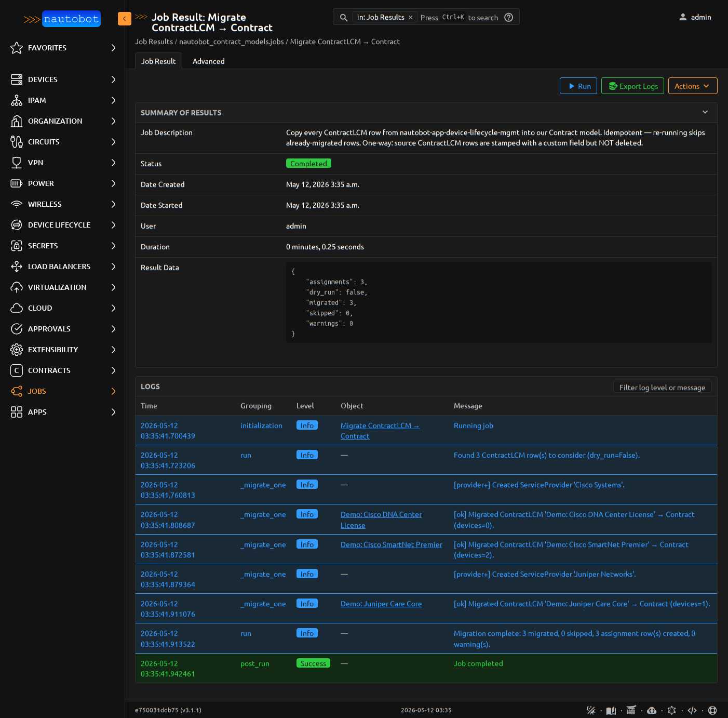Click the Extensibility gear icon

17,350
